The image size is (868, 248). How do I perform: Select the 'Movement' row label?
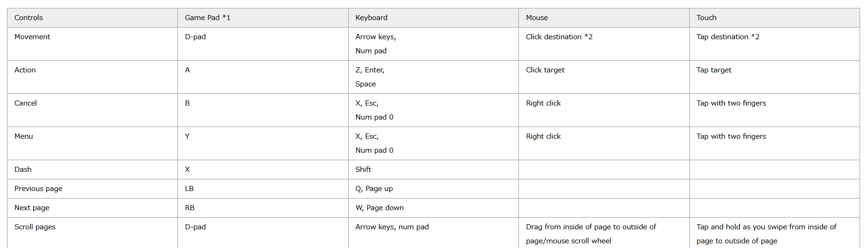(32, 37)
